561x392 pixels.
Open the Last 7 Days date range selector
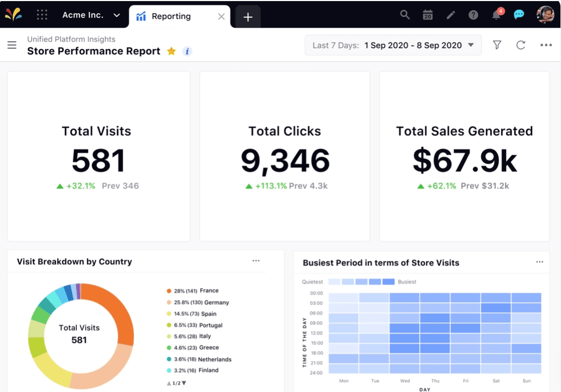[x=393, y=45]
